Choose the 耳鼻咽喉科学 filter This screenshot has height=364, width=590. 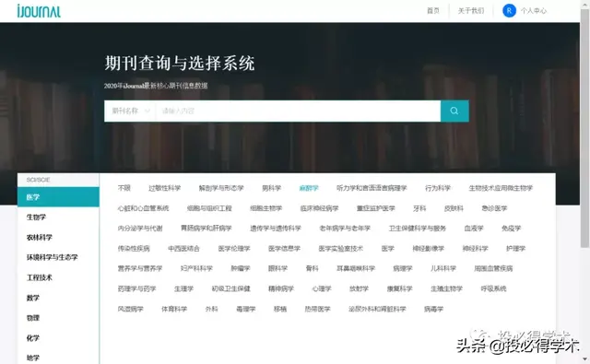click(x=356, y=268)
